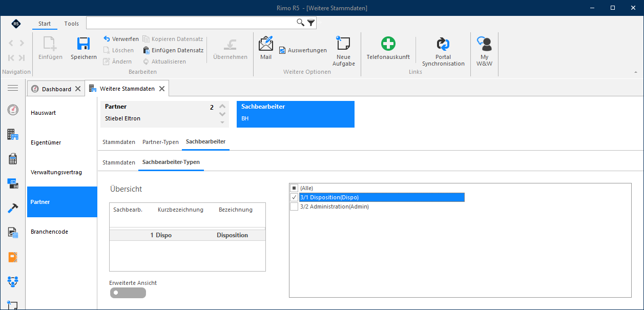Select Eigentümer in side list
This screenshot has height=310, width=644.
(62, 142)
